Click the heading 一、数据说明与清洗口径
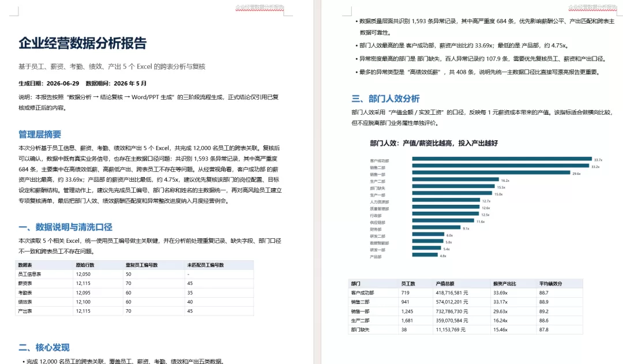 [x=66, y=227]
